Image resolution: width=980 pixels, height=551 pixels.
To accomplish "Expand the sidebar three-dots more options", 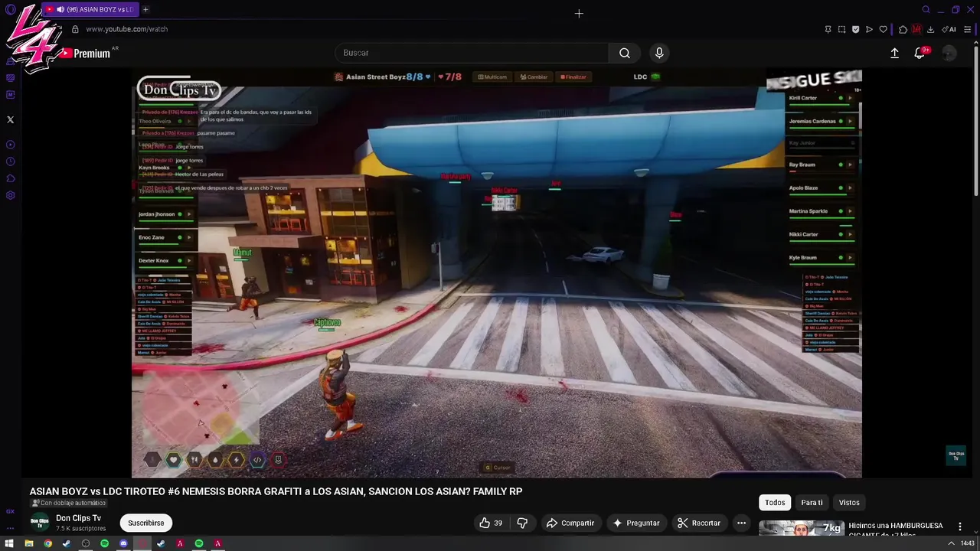I will pyautogui.click(x=10, y=528).
